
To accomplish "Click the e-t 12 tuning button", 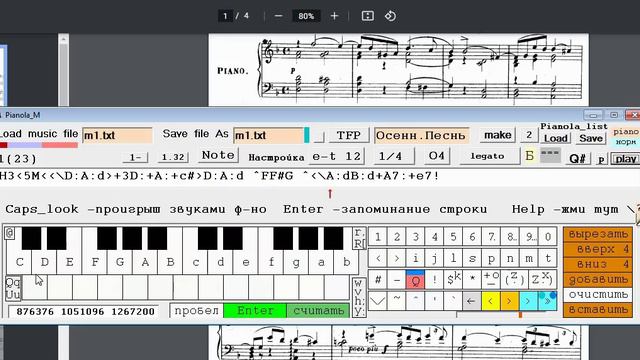I will coord(336,156).
